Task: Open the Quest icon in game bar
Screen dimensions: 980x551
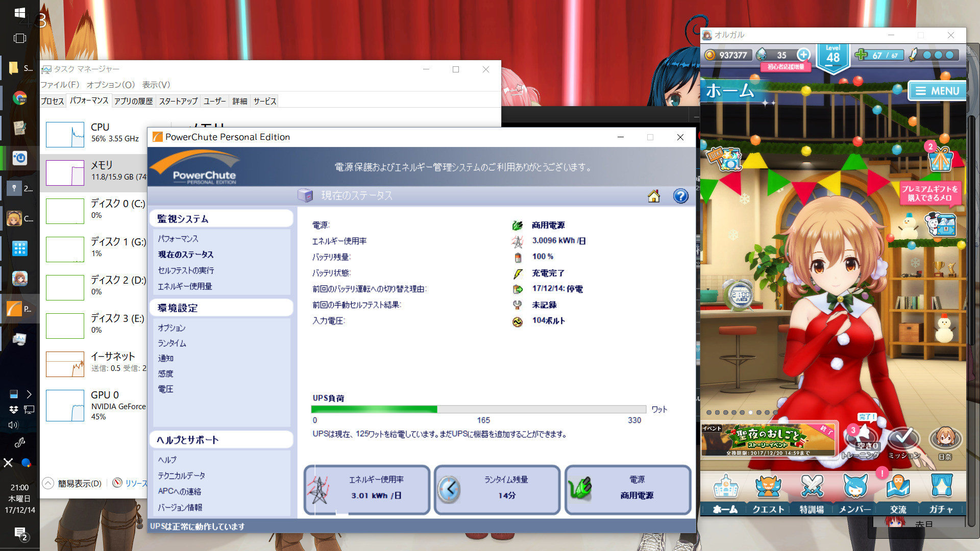Action: (x=768, y=486)
